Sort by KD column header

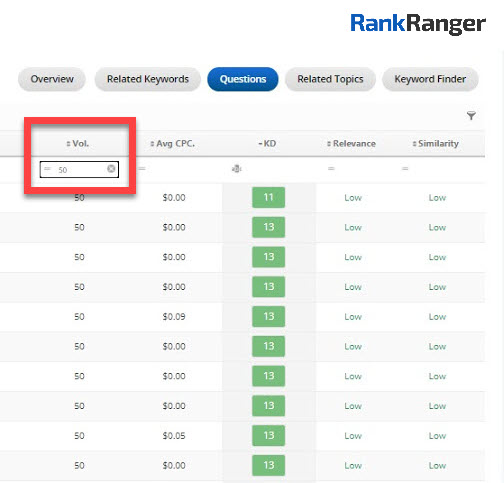[x=267, y=144]
